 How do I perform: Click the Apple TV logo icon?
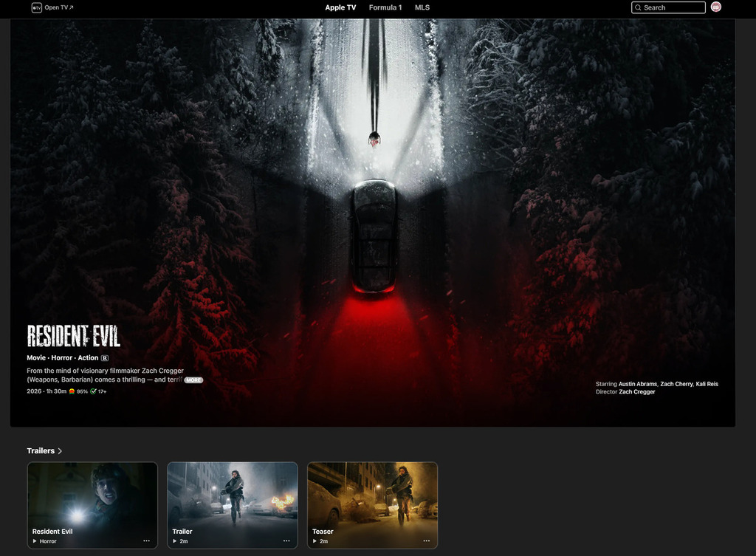tap(37, 7)
